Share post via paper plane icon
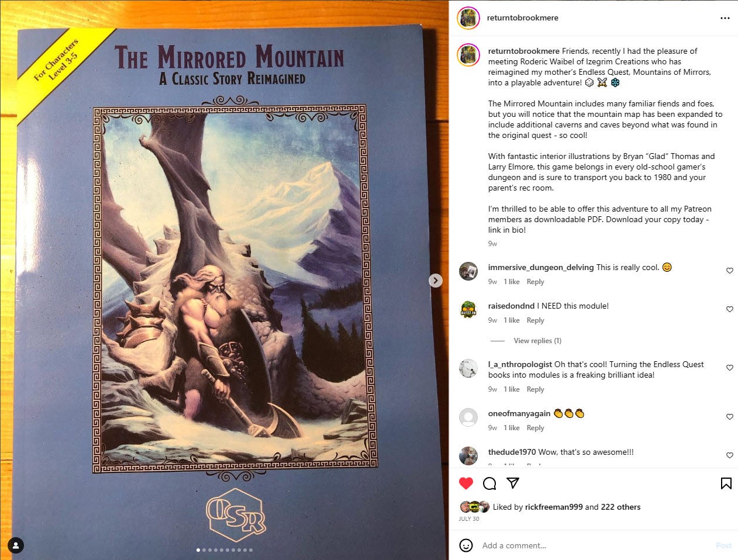 (513, 483)
